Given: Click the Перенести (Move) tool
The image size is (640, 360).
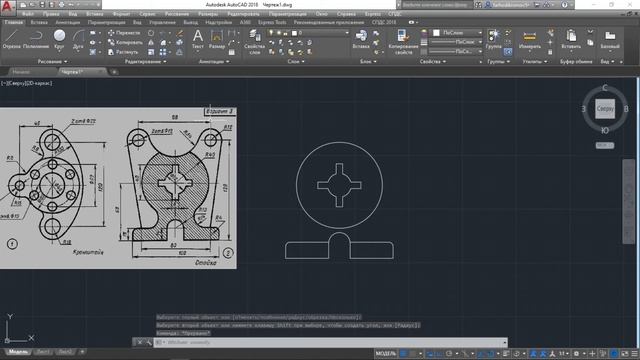Looking at the screenshot, I should click(124, 33).
